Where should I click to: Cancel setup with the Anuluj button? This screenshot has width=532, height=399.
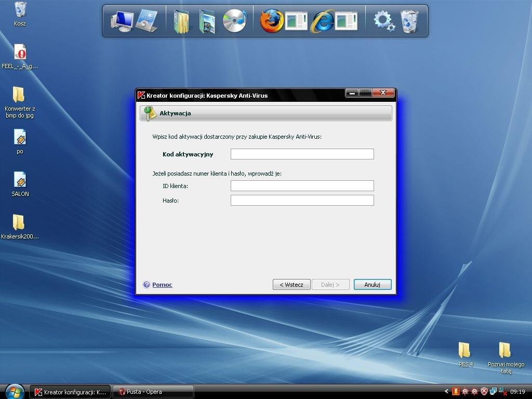coord(373,285)
